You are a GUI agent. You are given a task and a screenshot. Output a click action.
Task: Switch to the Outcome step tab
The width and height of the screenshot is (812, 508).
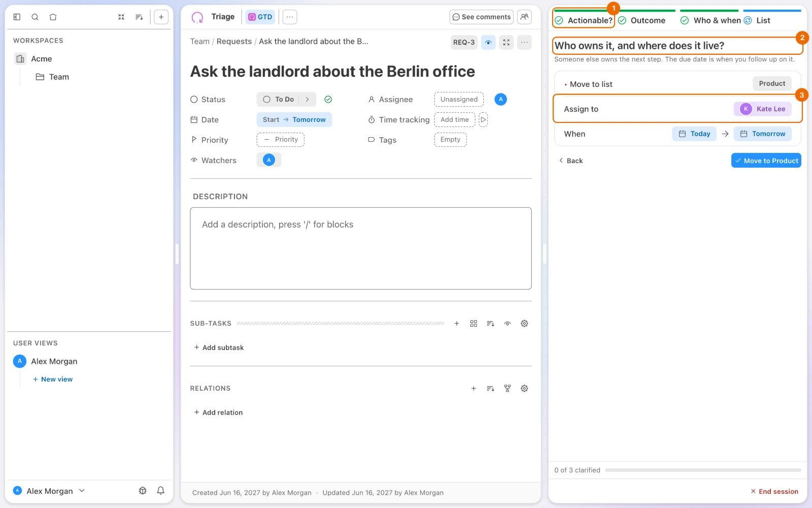tap(642, 20)
